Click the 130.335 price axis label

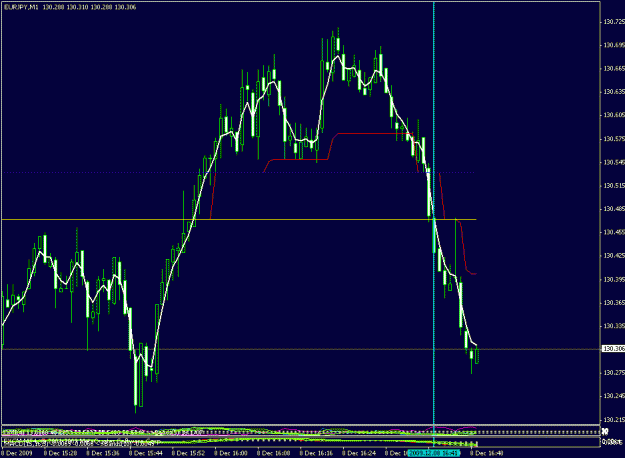(613, 326)
